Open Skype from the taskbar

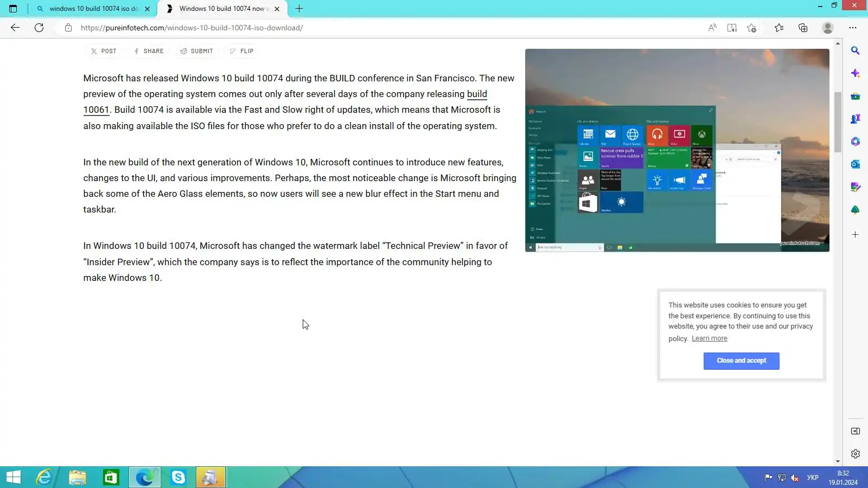[x=178, y=477]
